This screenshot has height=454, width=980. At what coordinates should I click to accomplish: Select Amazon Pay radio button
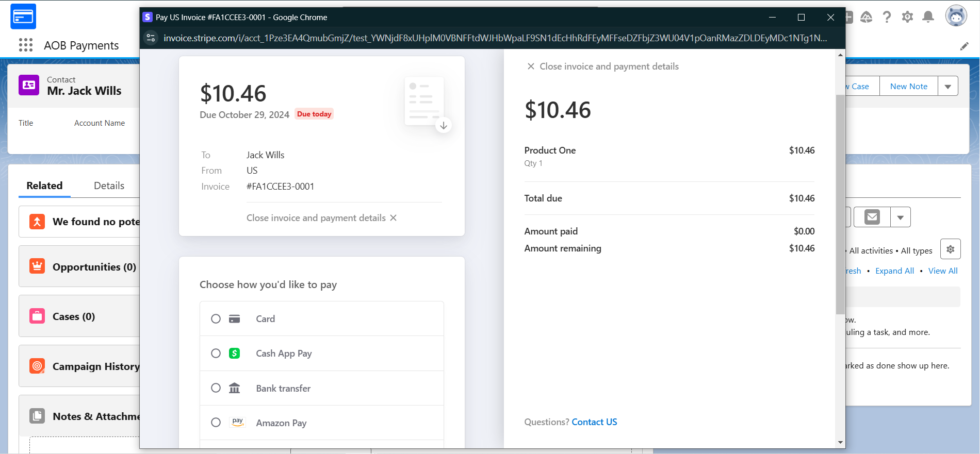(216, 423)
